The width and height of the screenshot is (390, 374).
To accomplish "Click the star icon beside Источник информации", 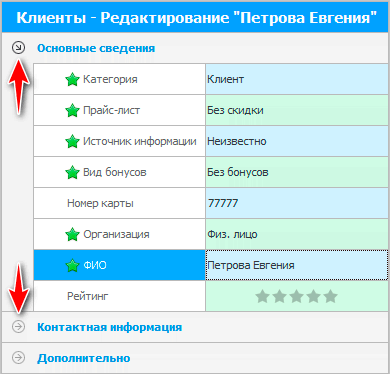I will click(72, 141).
